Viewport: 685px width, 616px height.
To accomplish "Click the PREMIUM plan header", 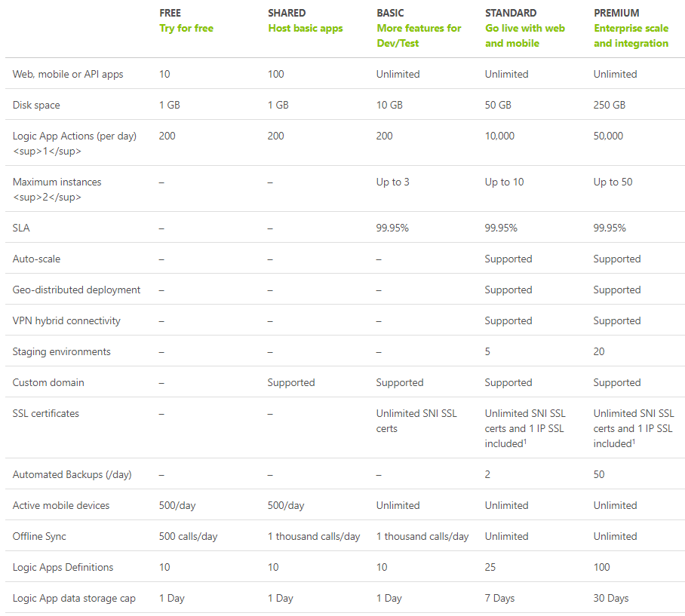I will click(x=616, y=13).
